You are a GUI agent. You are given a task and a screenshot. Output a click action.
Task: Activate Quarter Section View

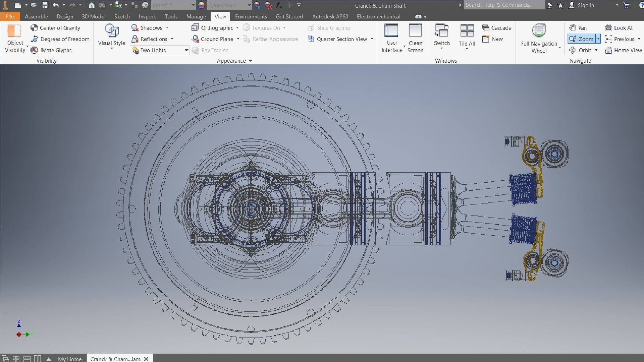337,39
